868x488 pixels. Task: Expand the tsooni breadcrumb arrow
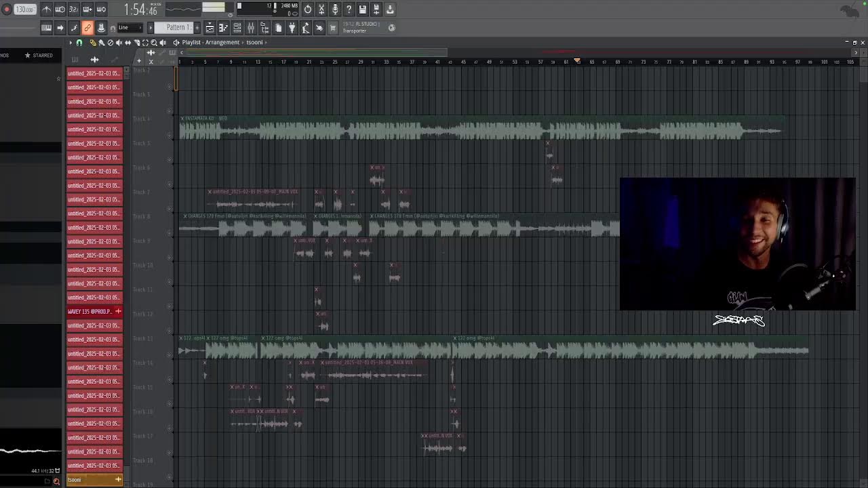pyautogui.click(x=266, y=43)
